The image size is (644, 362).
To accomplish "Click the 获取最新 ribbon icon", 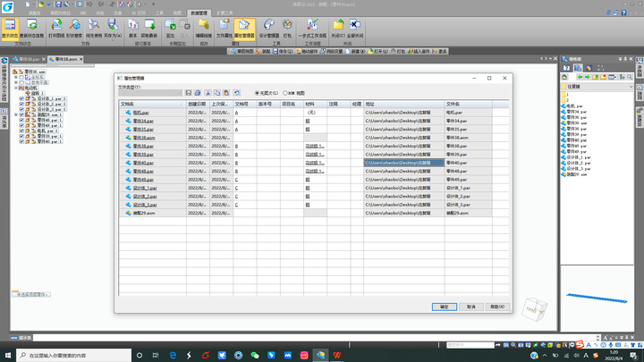I will click(x=149, y=29).
